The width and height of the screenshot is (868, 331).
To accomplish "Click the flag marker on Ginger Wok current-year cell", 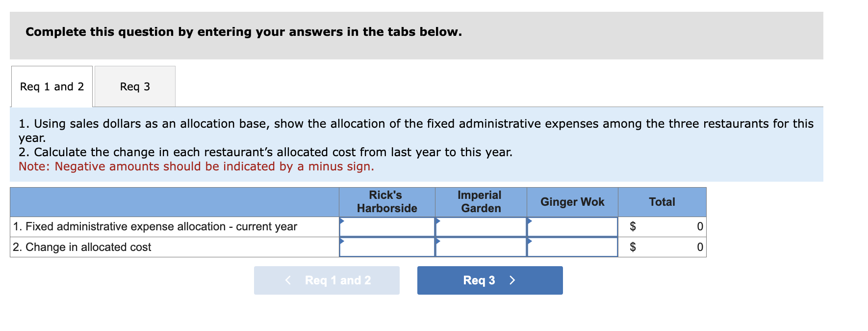I will point(529,221).
